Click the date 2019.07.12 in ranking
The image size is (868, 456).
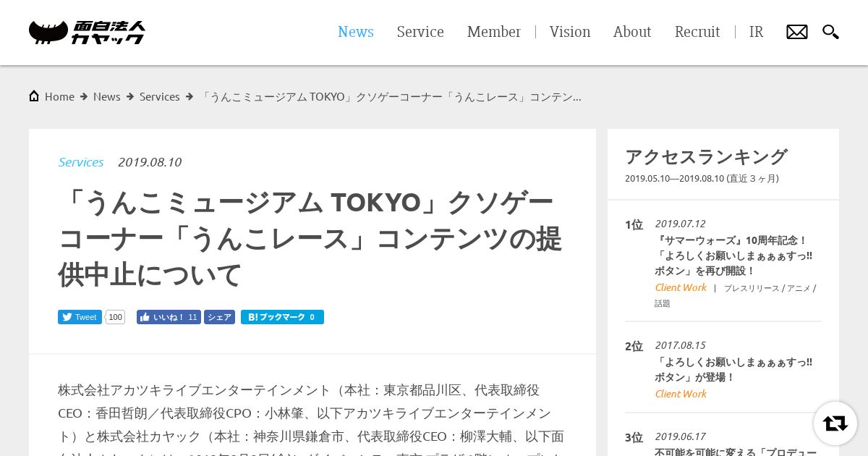(680, 224)
